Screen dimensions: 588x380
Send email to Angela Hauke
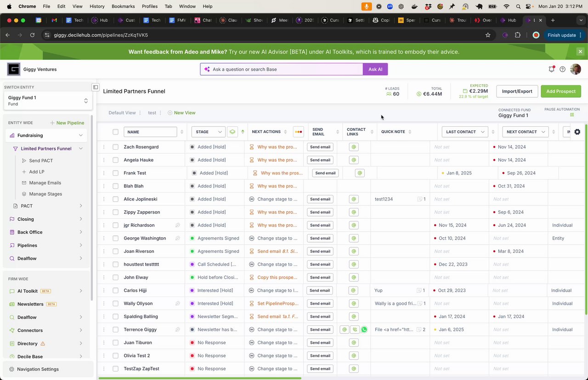click(x=320, y=160)
